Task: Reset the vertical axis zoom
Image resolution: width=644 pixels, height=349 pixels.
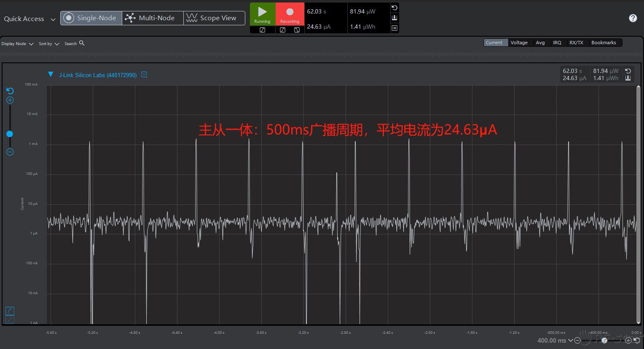Action: [x=10, y=91]
